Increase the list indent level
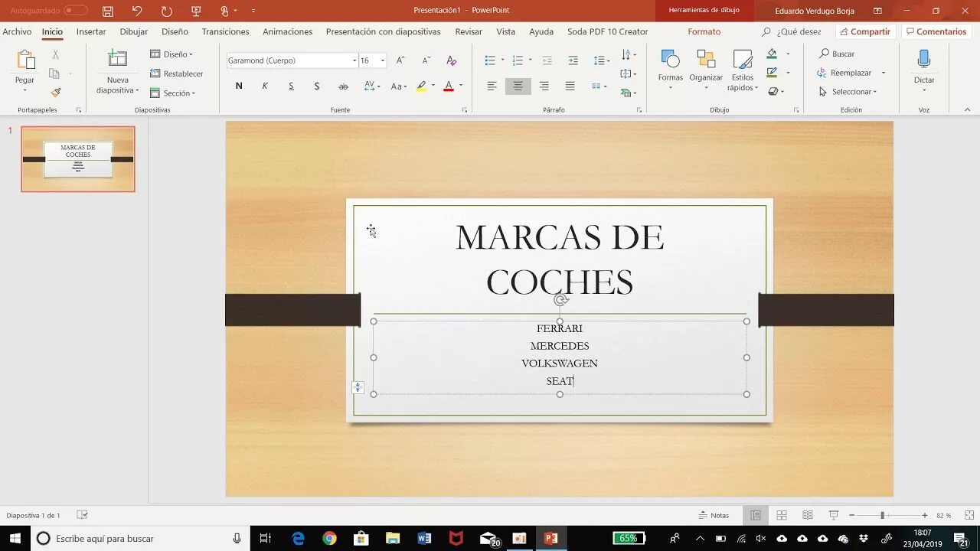 click(573, 60)
